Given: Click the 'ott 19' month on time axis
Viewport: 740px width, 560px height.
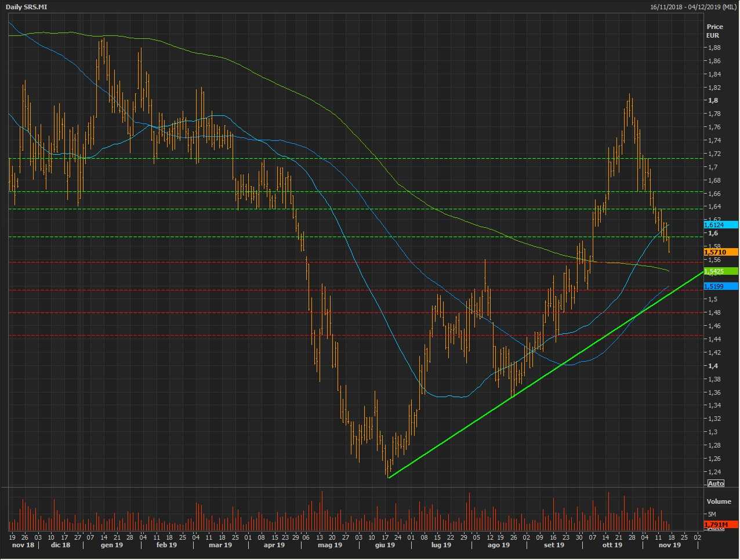Looking at the screenshot, I should [612, 545].
